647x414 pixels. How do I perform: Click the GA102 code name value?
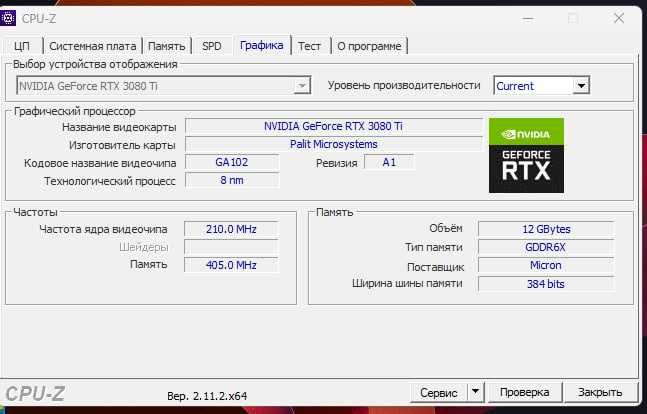click(232, 162)
